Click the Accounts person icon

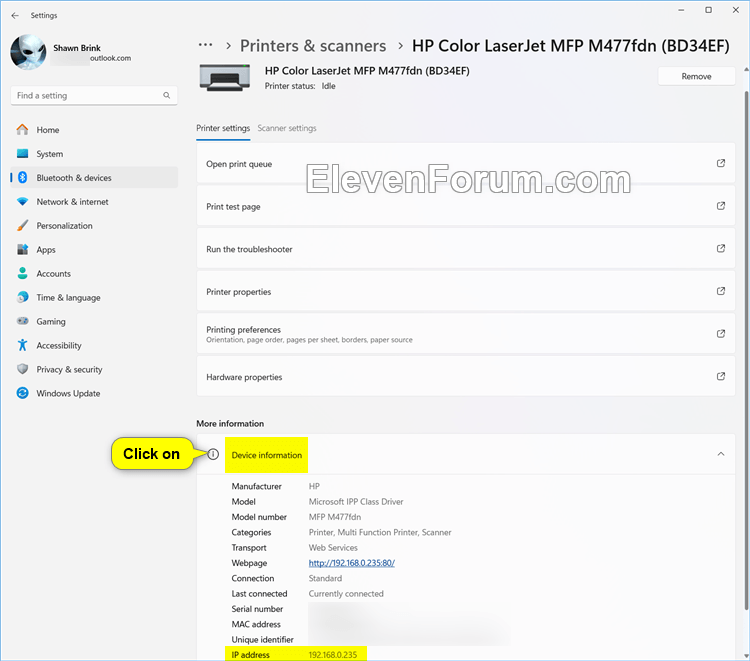tap(22, 273)
